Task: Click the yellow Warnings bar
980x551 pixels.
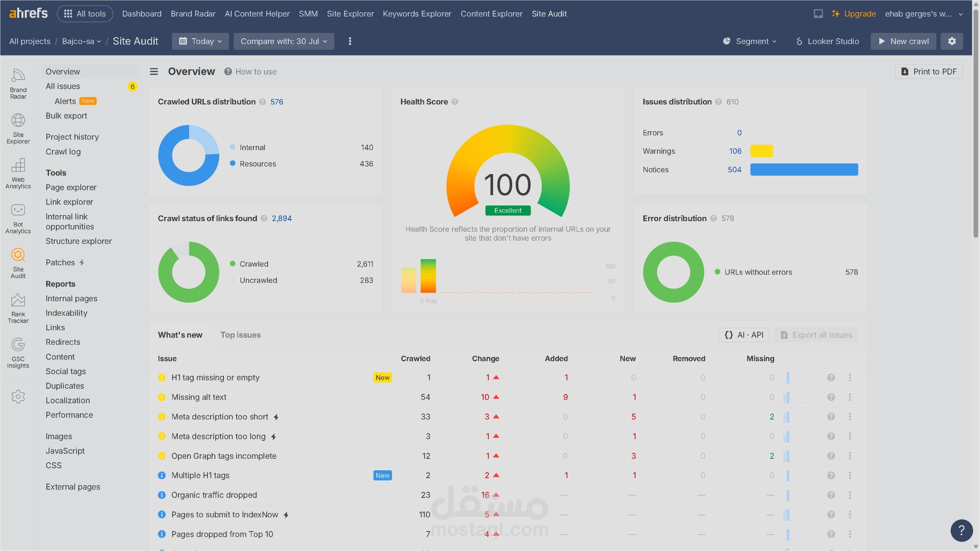Action: pos(761,151)
